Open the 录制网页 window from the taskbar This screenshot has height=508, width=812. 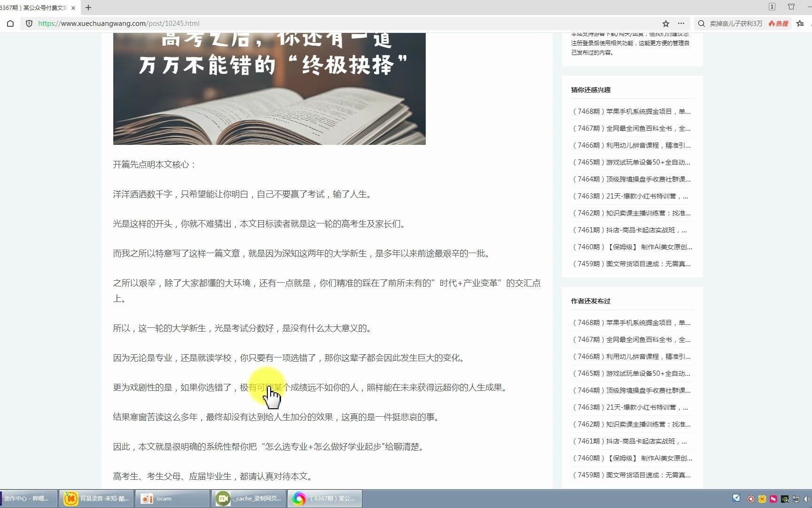pyautogui.click(x=248, y=498)
